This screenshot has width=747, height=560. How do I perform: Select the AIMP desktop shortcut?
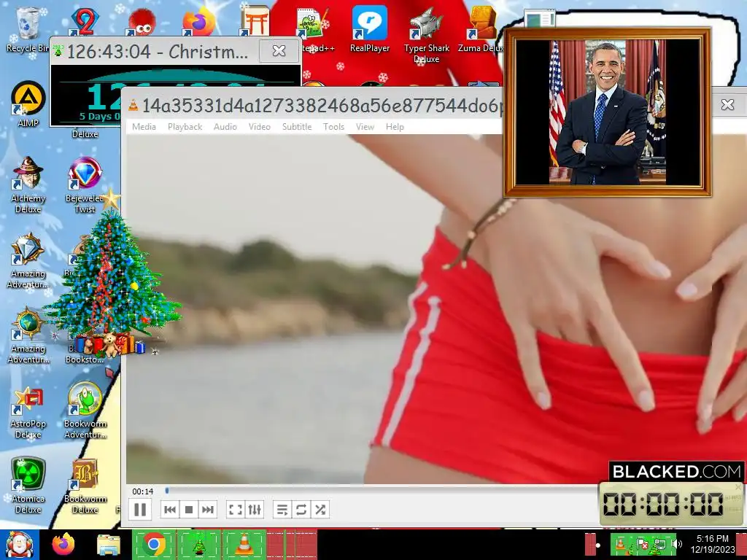[28, 104]
